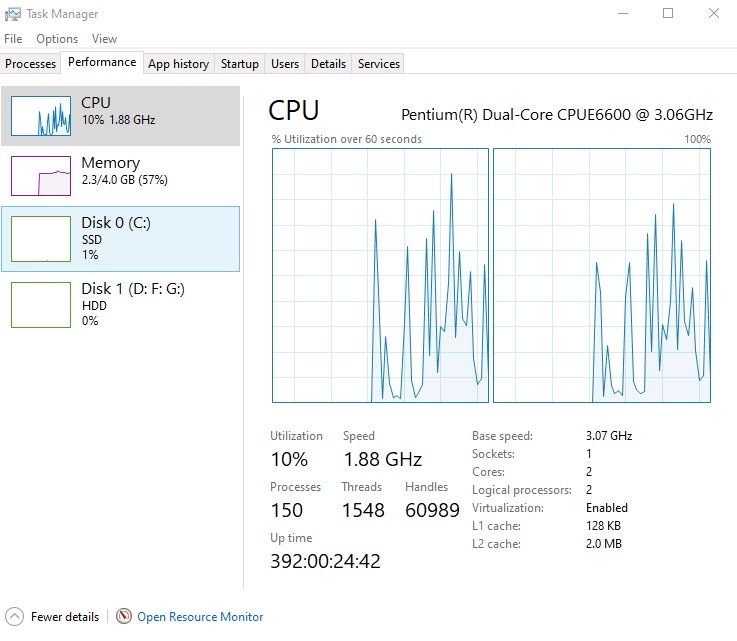Open the Options menu
Screen dimensions: 737x641
point(57,39)
